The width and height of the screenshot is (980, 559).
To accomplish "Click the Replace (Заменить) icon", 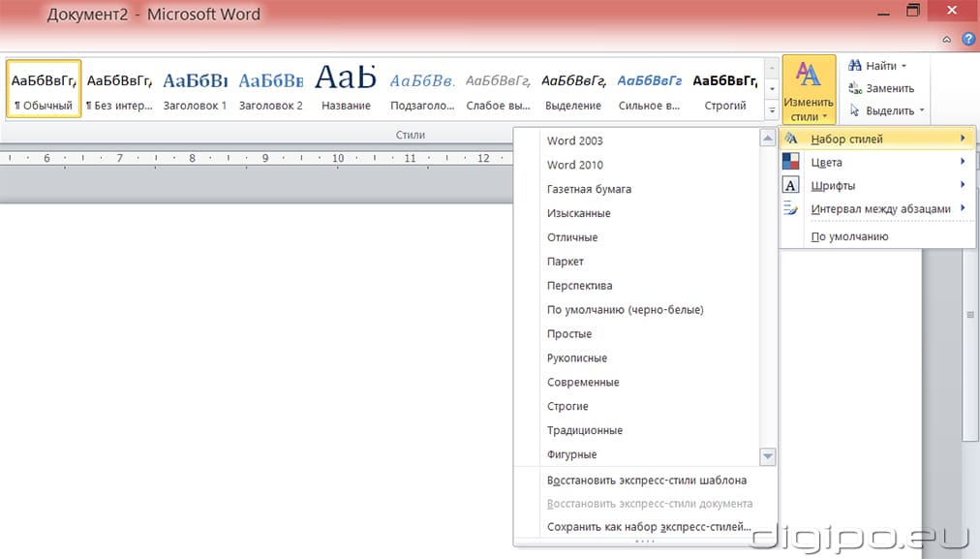I will click(x=855, y=88).
